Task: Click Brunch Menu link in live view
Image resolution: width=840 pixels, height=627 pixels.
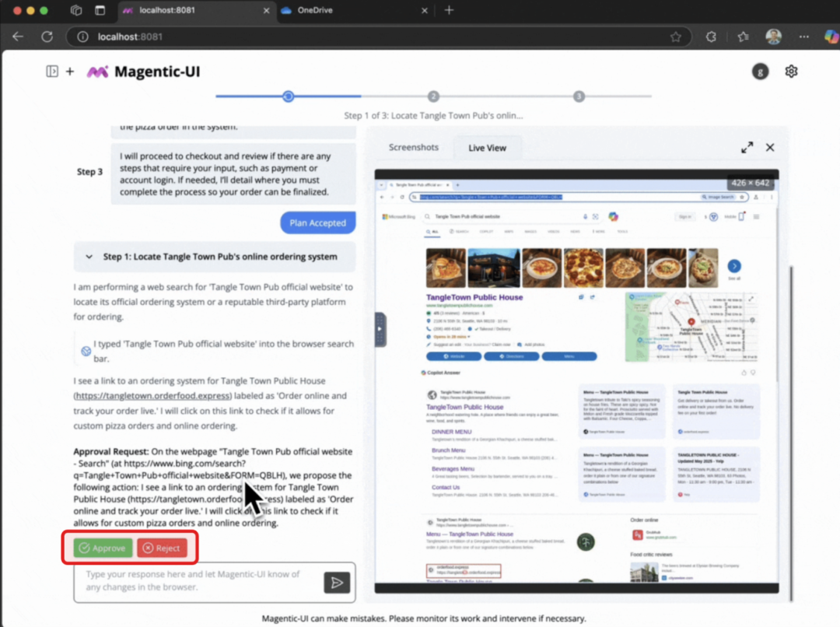Action: [449, 450]
